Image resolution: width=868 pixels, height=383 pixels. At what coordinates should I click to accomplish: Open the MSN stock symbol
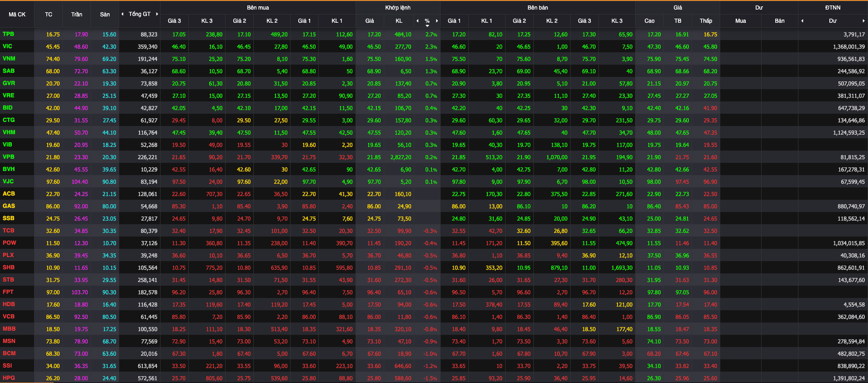[x=9, y=341]
